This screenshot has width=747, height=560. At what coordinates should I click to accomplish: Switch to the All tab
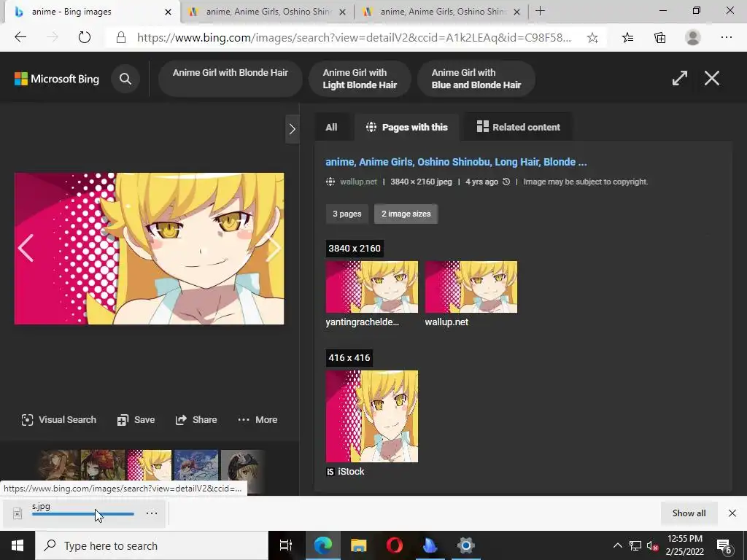coord(331,127)
